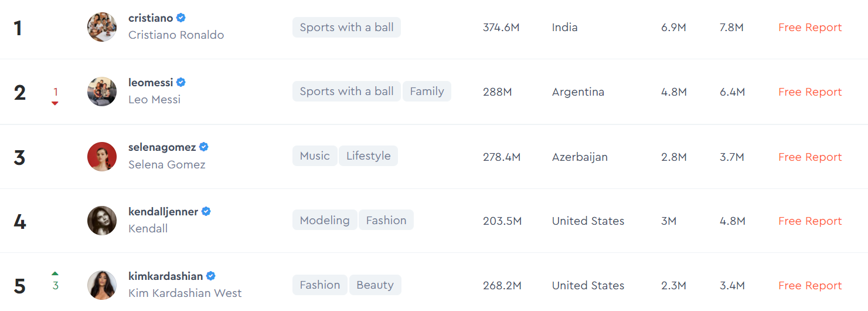Click verified badge beside leomessi
Screen dimensions: 868x311
181,83
